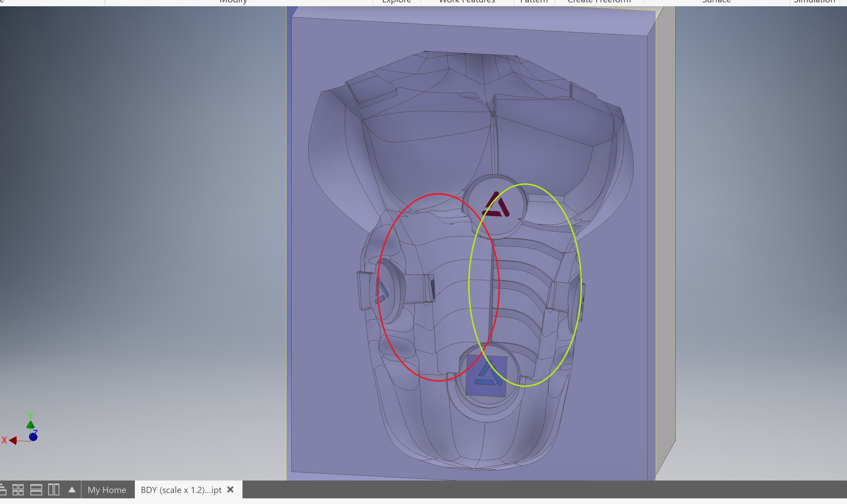The height and width of the screenshot is (504, 847).
Task: Click the Surface panel label
Action: 716,1
